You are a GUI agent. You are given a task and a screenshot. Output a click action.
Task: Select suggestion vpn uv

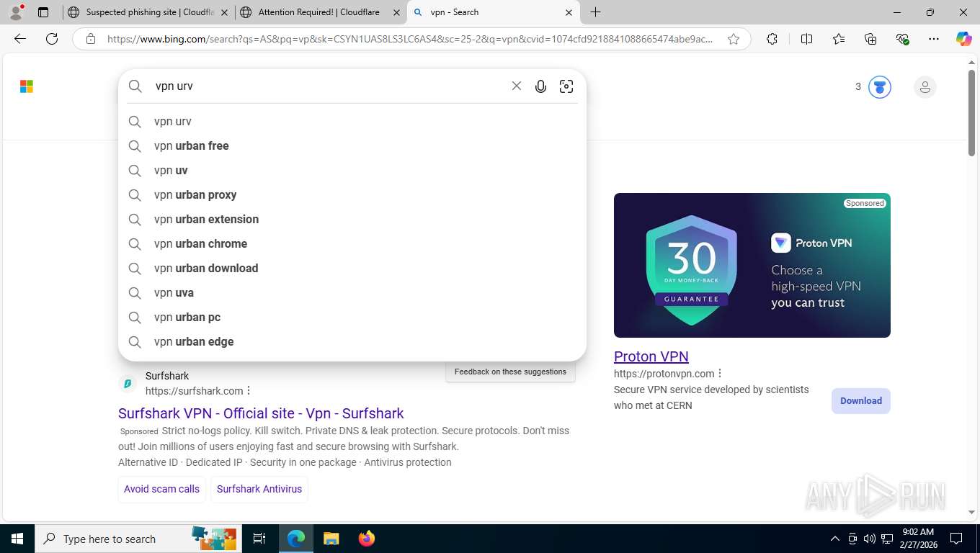pos(352,170)
